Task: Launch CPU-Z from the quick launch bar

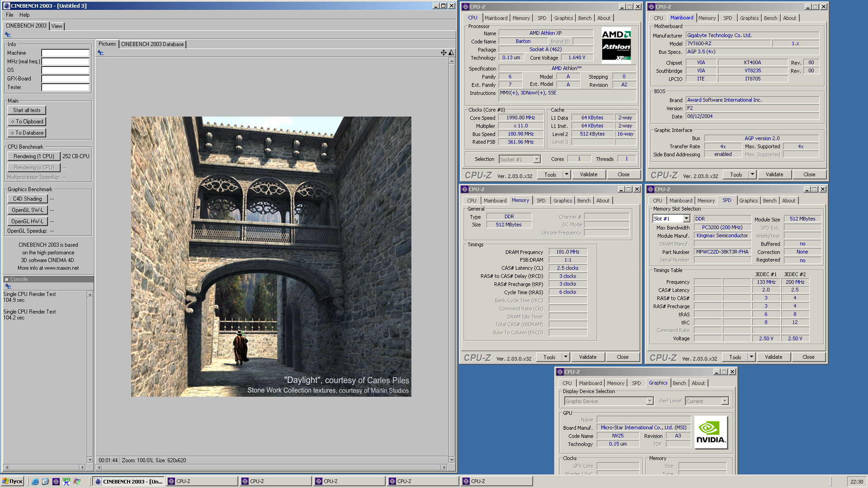Action: [x=56, y=482]
